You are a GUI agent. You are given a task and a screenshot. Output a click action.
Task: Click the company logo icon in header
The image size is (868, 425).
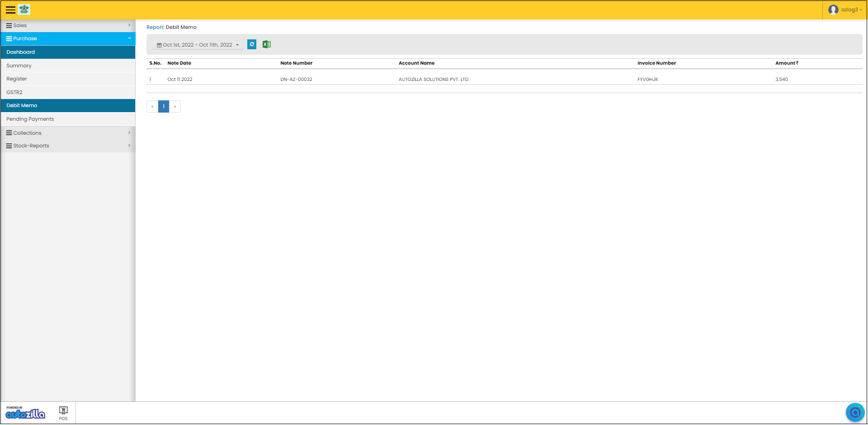(x=24, y=9)
